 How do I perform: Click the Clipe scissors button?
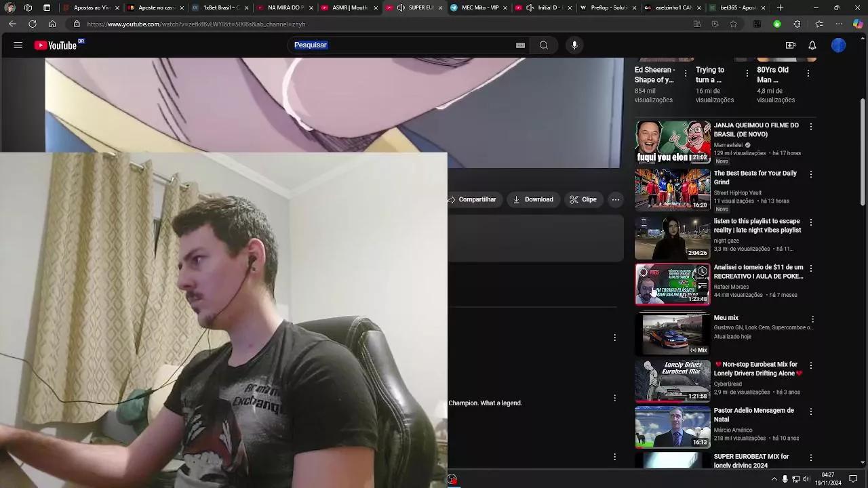click(x=583, y=199)
